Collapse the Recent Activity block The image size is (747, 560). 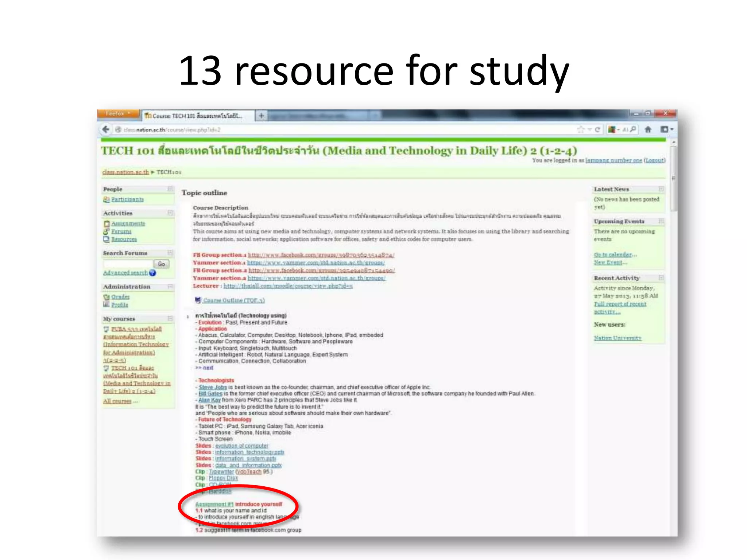pyautogui.click(x=661, y=278)
